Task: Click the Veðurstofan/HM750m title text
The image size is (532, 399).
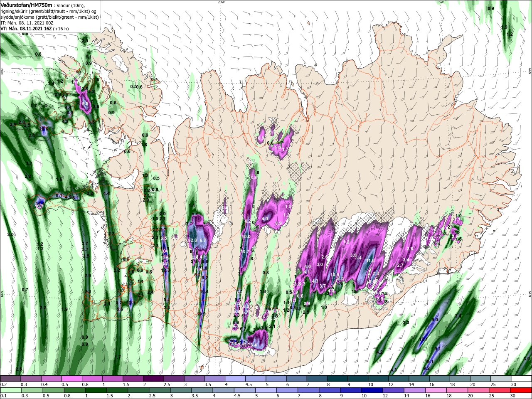Action: point(26,5)
